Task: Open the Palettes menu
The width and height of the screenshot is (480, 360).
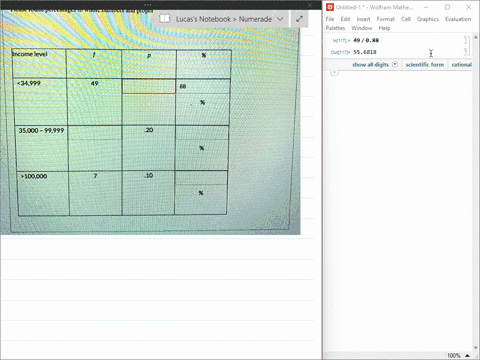Action: point(335,28)
